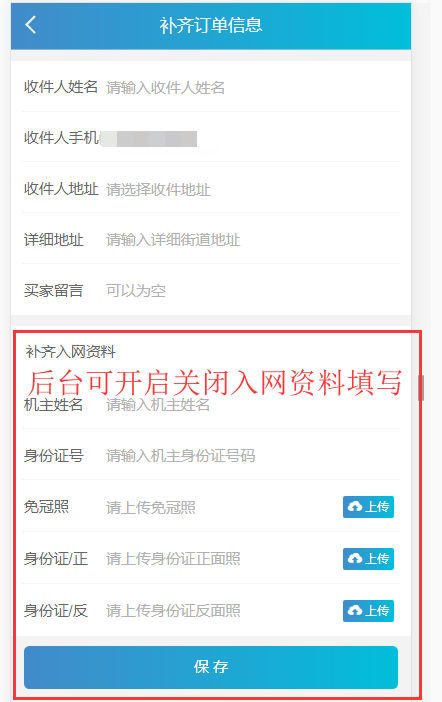Click the 免冠照 row label

click(46, 507)
